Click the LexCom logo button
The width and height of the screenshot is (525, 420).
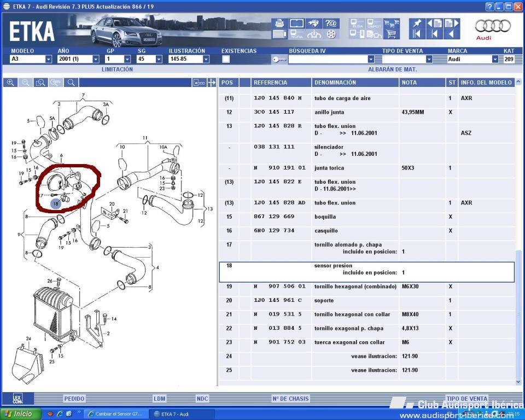coord(17,398)
